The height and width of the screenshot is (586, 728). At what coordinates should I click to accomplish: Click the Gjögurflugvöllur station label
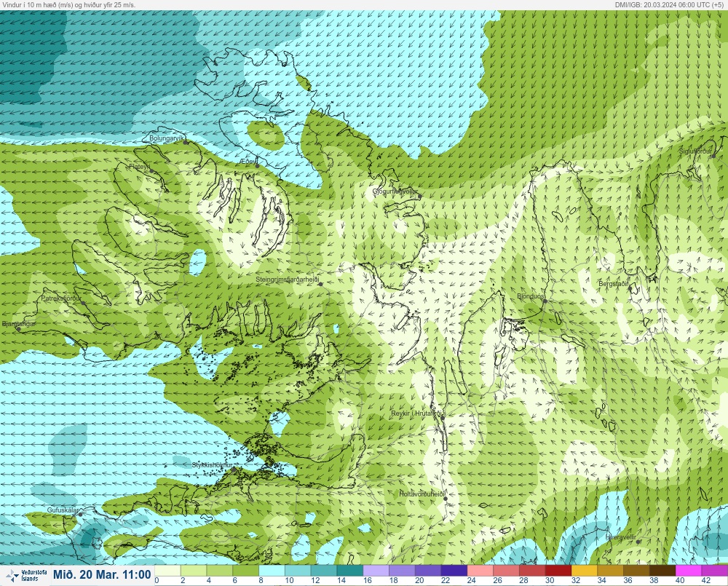point(395,191)
